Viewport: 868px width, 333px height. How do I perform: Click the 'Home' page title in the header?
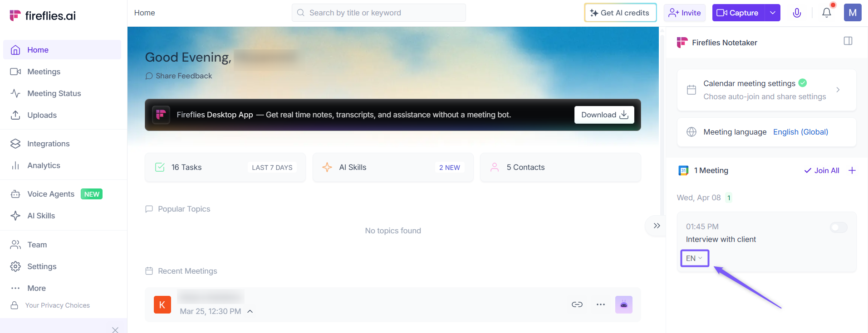tap(145, 13)
